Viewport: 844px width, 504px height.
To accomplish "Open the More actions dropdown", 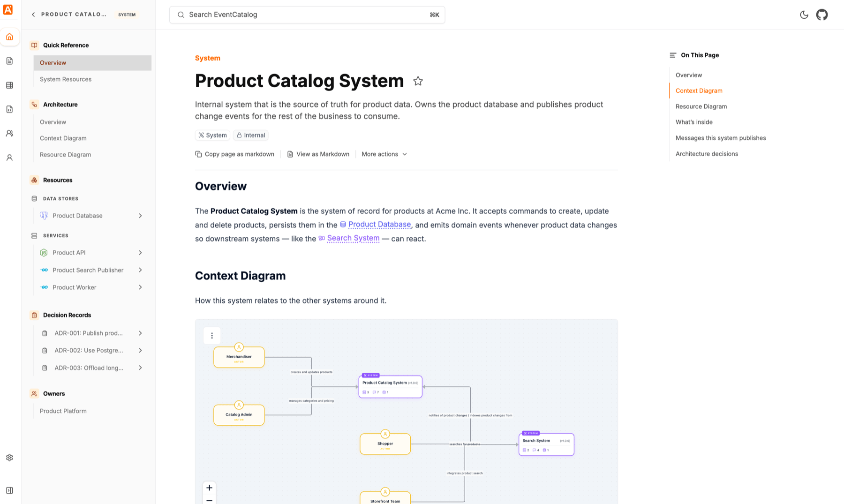I will coord(384,154).
